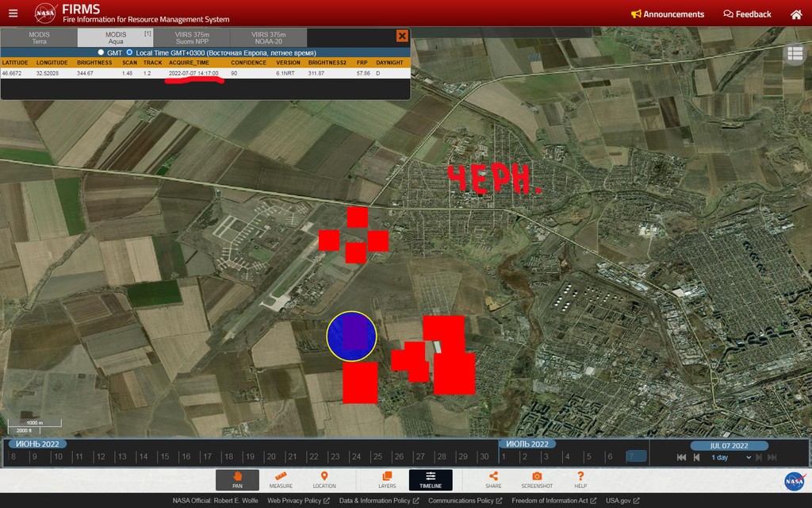Image resolution: width=812 pixels, height=508 pixels.
Task: Select the Measure ruler tool
Action: point(281,479)
